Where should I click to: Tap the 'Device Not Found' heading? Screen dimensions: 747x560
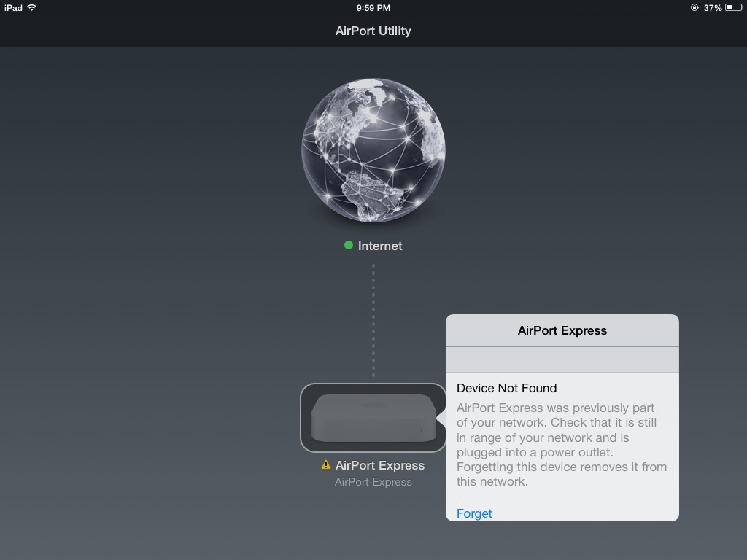[506, 388]
